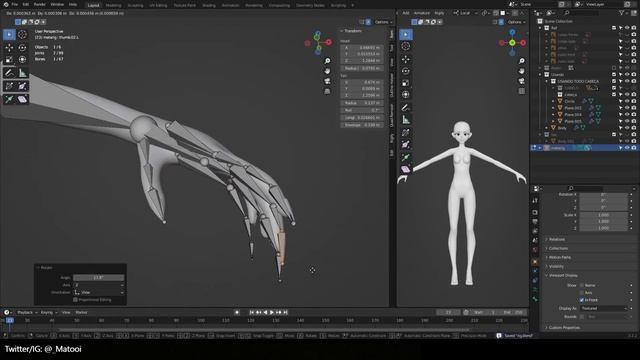Image resolution: width=640 pixels, height=360 pixels.
Task: Open the Bone properties tab (green bone)
Action: click(x=535, y=299)
